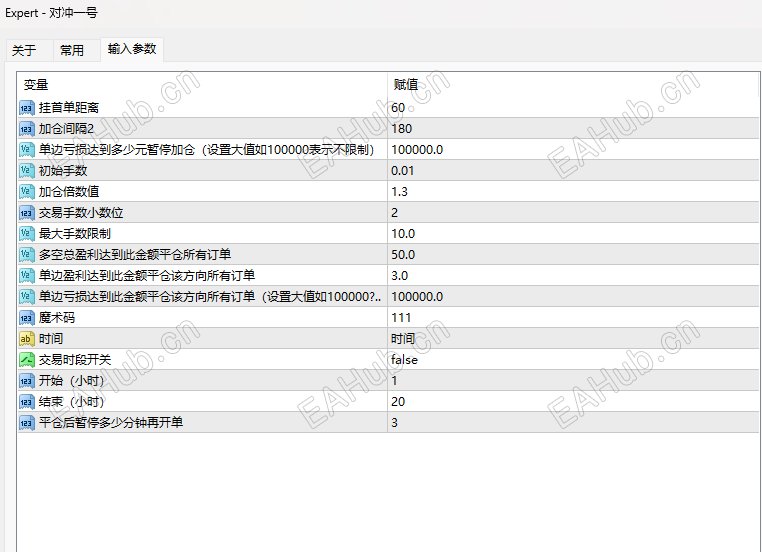Edit the value 180 for 加仓间隔2
Screen dimensions: 762x552
(x=573, y=129)
